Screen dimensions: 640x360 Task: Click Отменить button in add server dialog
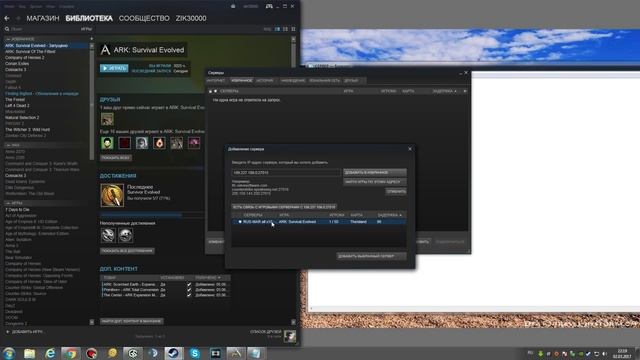[396, 191]
